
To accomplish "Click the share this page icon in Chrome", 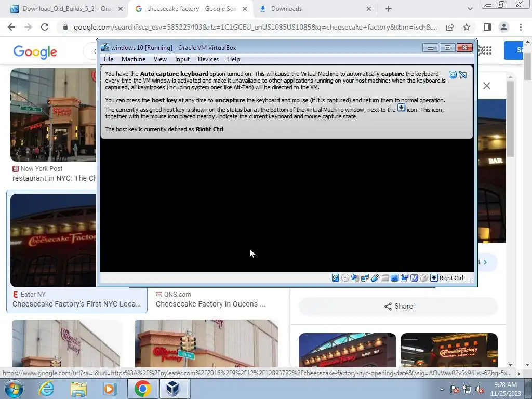I will tap(450, 27).
